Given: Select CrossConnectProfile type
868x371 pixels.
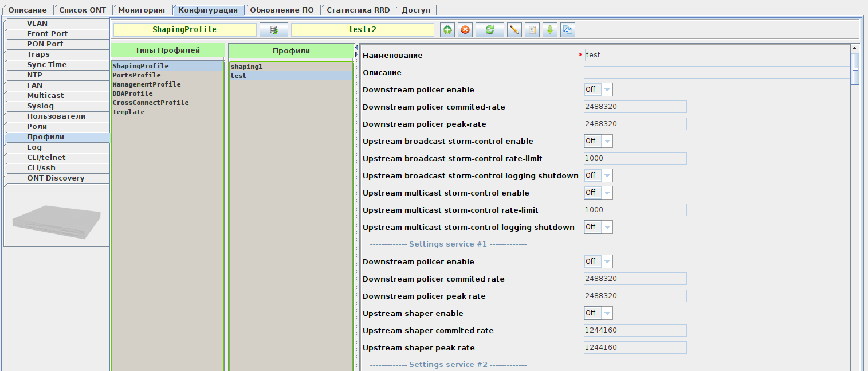Looking at the screenshot, I should click(x=167, y=103).
